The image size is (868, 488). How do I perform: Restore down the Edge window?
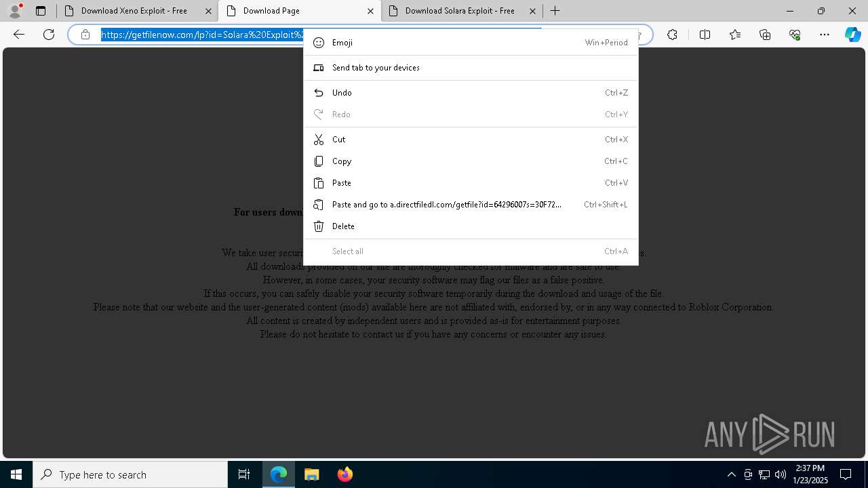[x=821, y=11]
